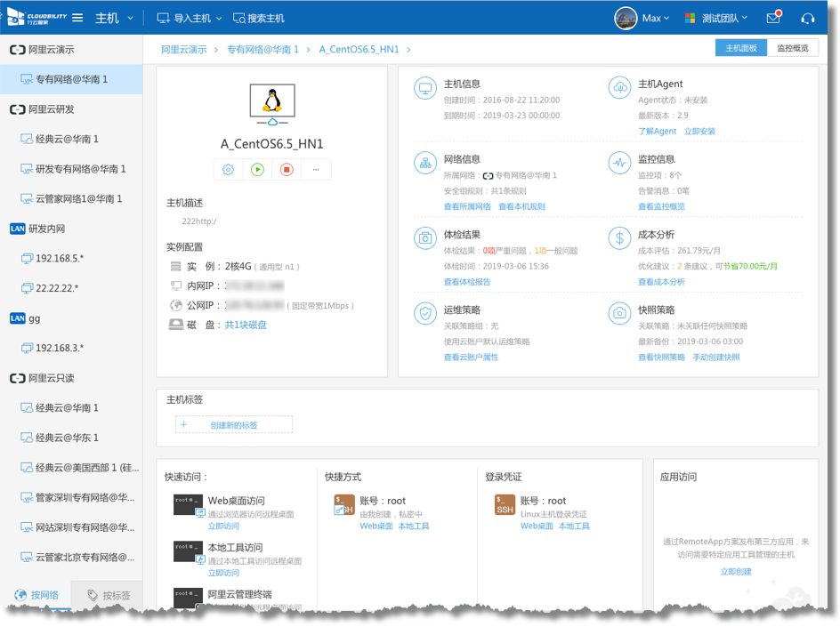Select 经典云@华东 1 tree item
This screenshot has height=627, width=840.
pyautogui.click(x=71, y=438)
